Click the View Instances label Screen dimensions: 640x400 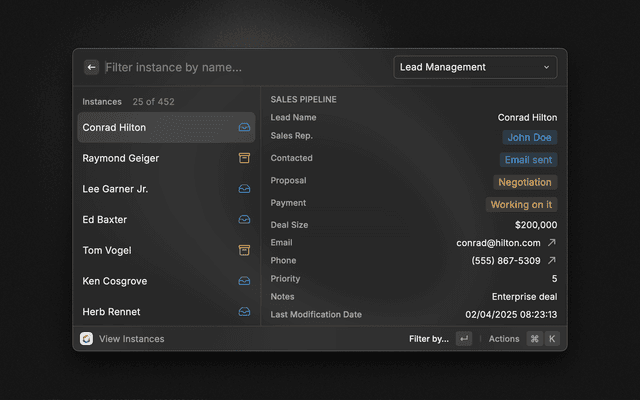click(131, 339)
